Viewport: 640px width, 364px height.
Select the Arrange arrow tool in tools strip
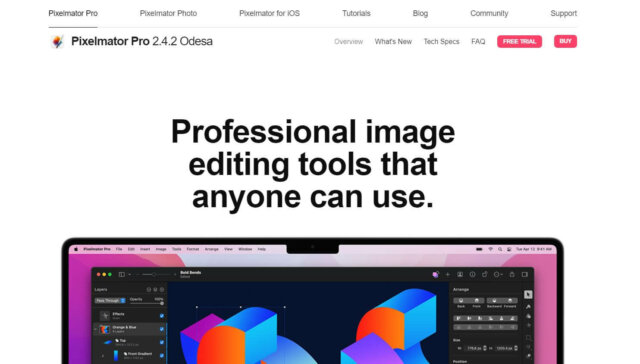tap(528, 294)
